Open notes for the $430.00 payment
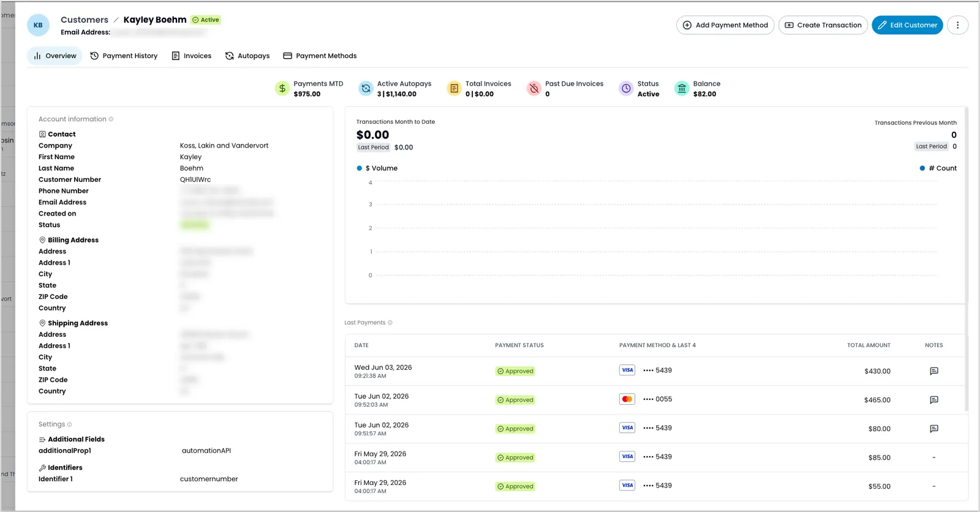980x512 pixels. (934, 371)
